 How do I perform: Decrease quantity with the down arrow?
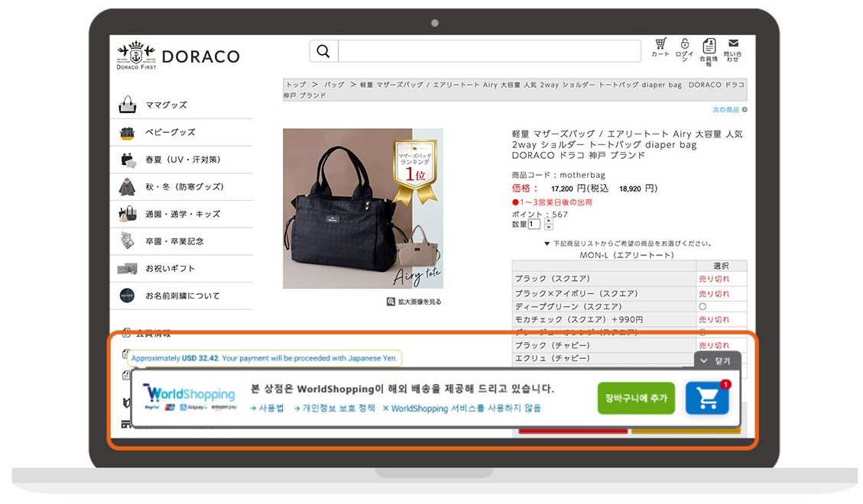tap(548, 227)
